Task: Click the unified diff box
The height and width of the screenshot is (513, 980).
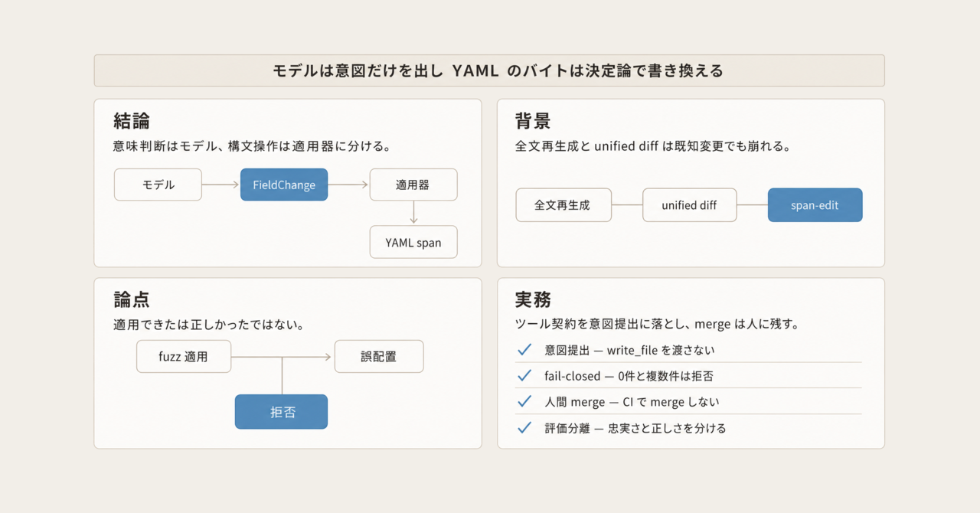Action: (x=690, y=205)
